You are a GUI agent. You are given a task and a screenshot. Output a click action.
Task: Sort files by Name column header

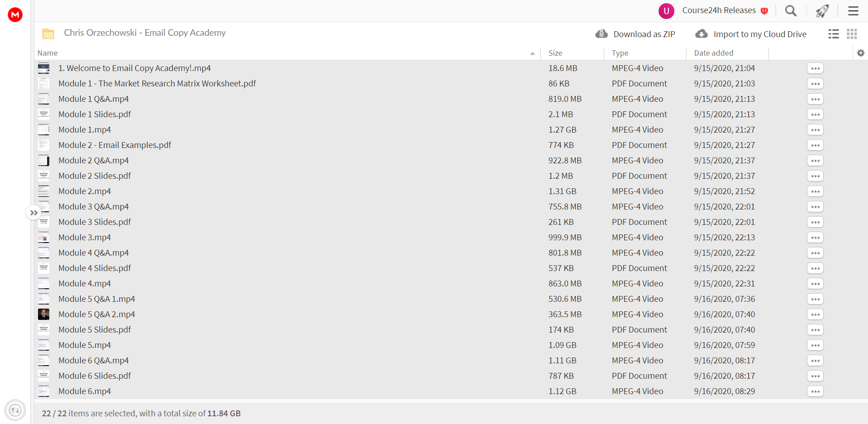click(x=47, y=53)
